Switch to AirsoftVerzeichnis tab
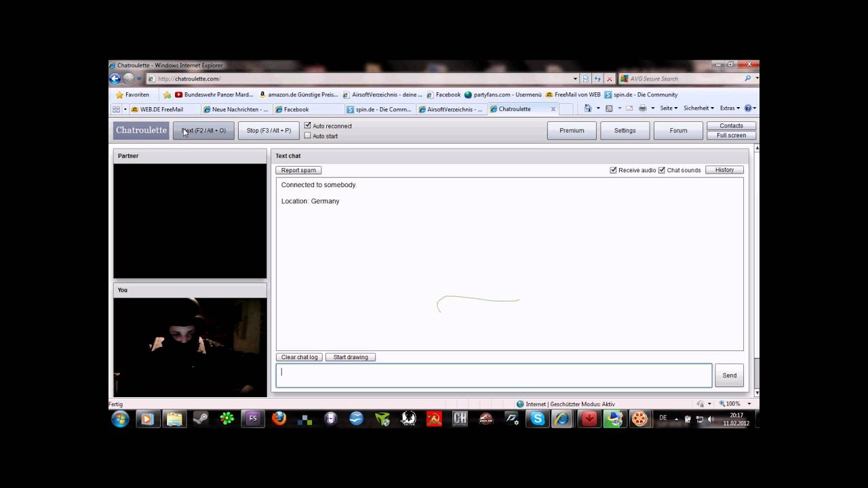The width and height of the screenshot is (868, 488). pyautogui.click(x=452, y=109)
